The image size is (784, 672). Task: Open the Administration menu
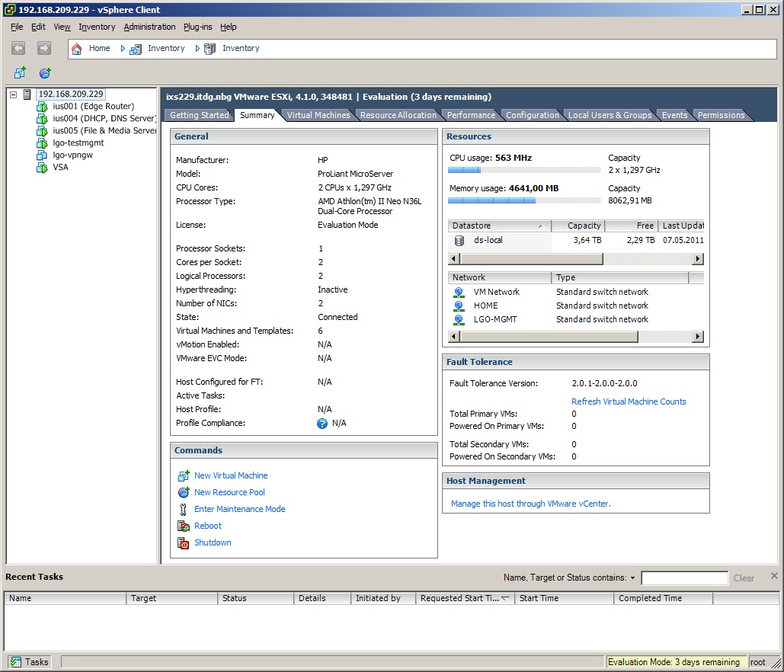[x=149, y=27]
